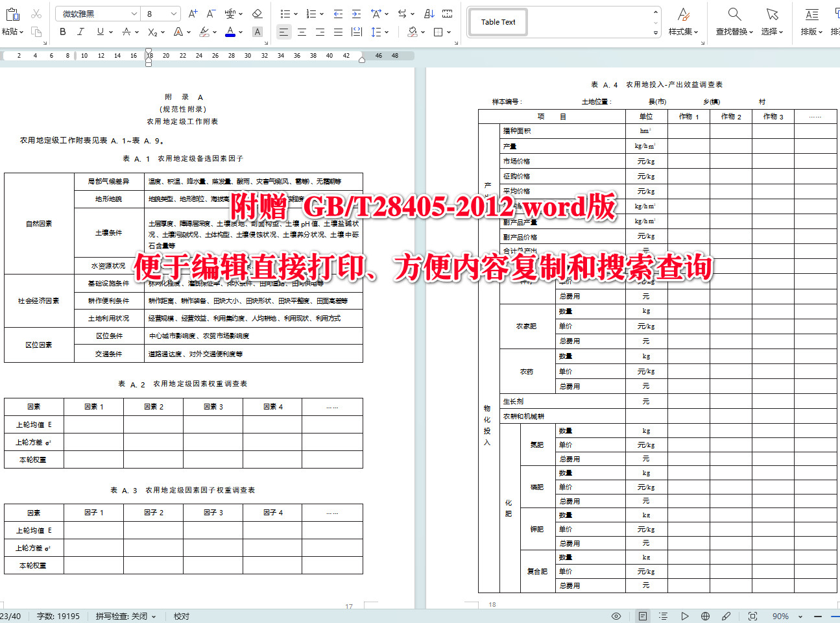Screen dimensions: 840x623
Task: Open the font color picker
Action: pyautogui.click(x=231, y=31)
